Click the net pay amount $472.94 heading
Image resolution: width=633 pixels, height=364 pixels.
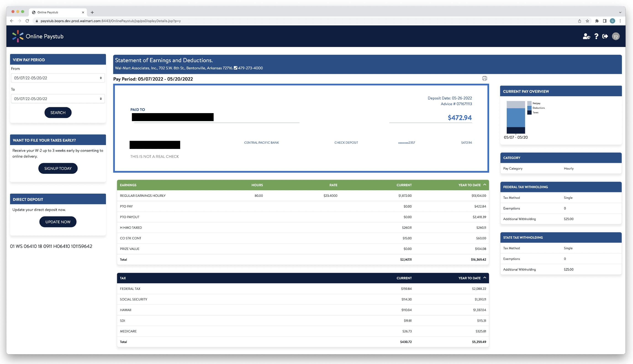(459, 117)
